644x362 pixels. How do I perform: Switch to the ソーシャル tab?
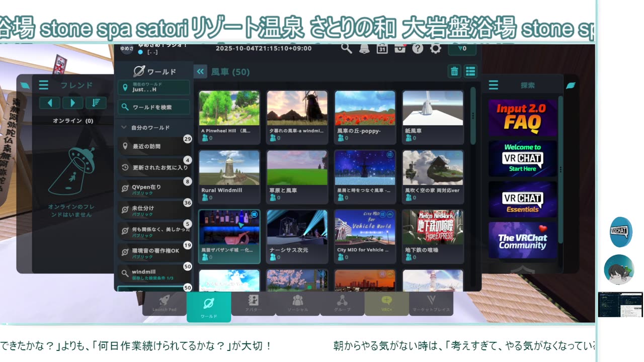click(298, 304)
